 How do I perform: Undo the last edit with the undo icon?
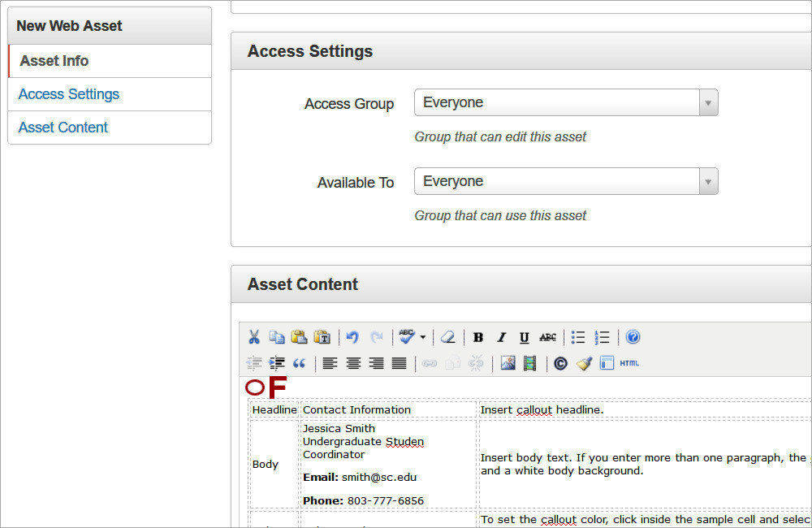(x=352, y=336)
